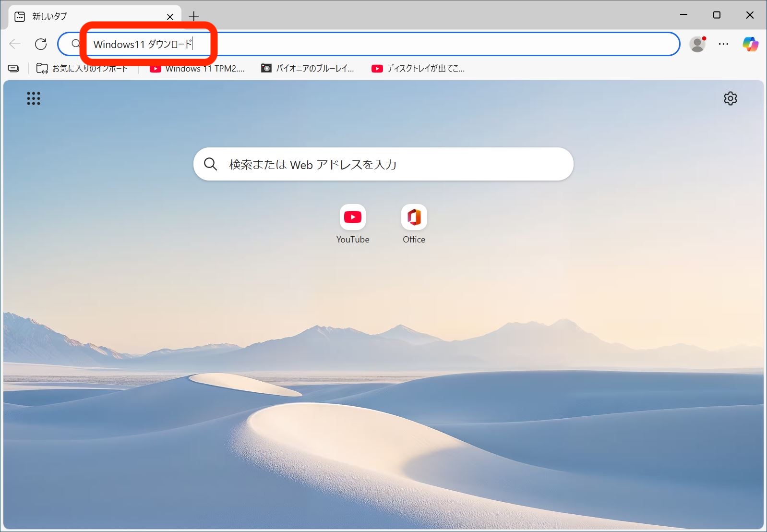This screenshot has height=532, width=767.
Task: Open Windows 11 TPM2 bookmark
Action: click(198, 69)
